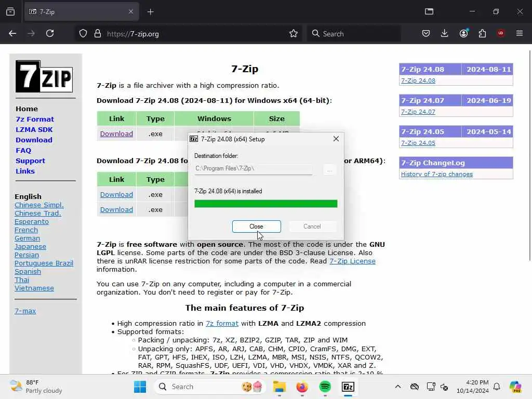The width and height of the screenshot is (532, 399).
Task: Open File Explorer from the taskbar
Action: (x=279, y=387)
